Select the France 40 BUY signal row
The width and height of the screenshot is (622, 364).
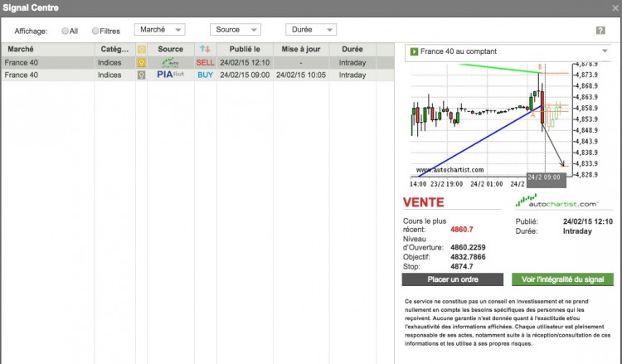point(197,75)
